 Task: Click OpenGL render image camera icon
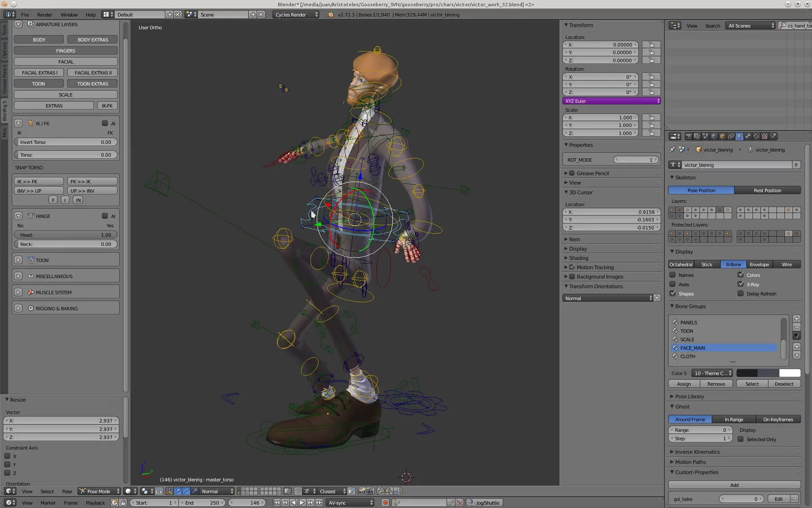[x=362, y=491]
